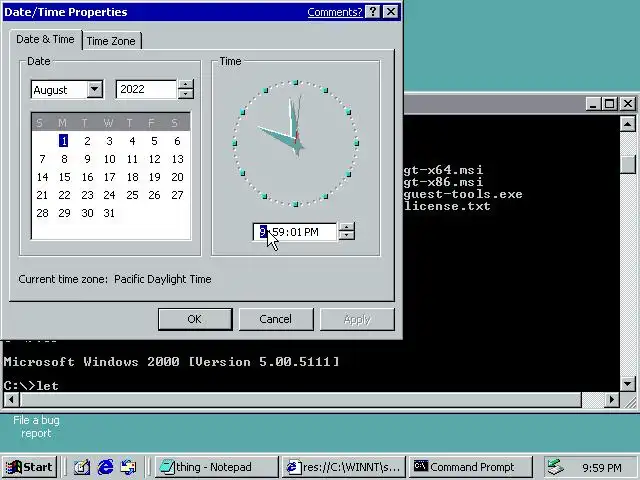Decrease the year with the down arrow
This screenshot has width=640, height=480.
click(x=186, y=94)
